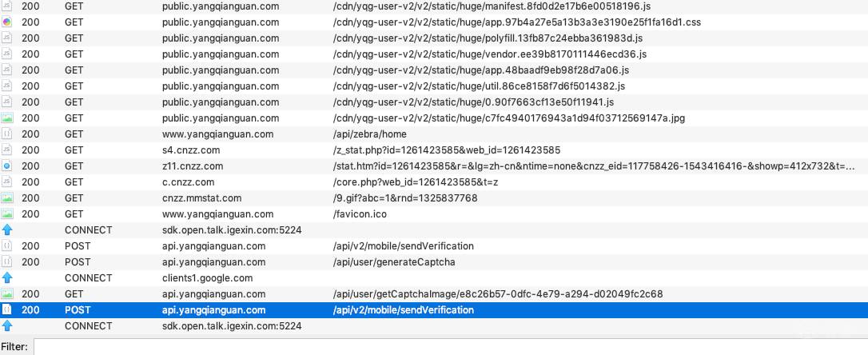This screenshot has width=868, height=355.
Task: Click the POST method of generateCaptcha row
Action: pyautogui.click(x=78, y=262)
